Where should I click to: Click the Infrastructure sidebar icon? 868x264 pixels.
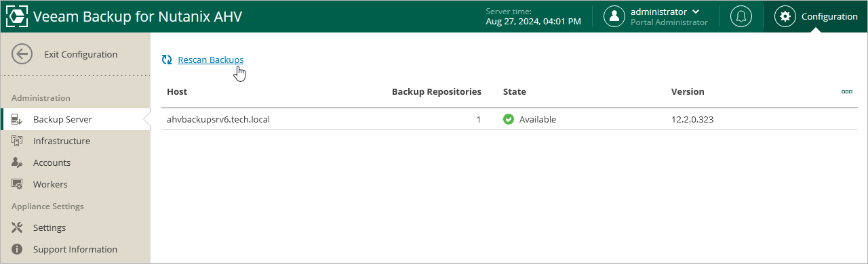click(18, 141)
